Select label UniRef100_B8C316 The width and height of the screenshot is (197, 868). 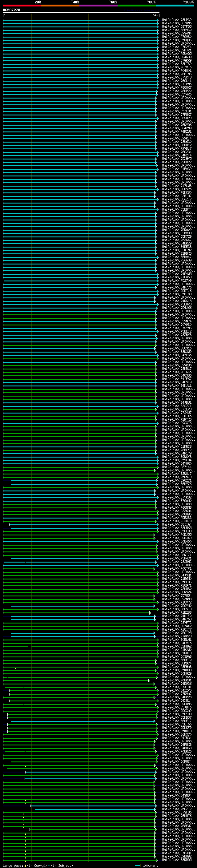point(176,348)
